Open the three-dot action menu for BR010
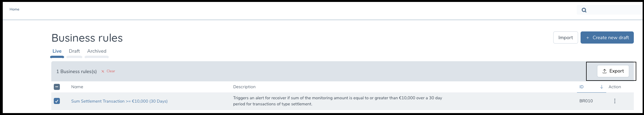 click(x=614, y=101)
